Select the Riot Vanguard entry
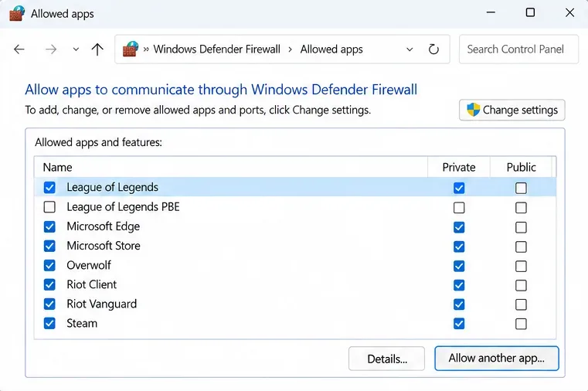This screenshot has width=588, height=391. 102,304
